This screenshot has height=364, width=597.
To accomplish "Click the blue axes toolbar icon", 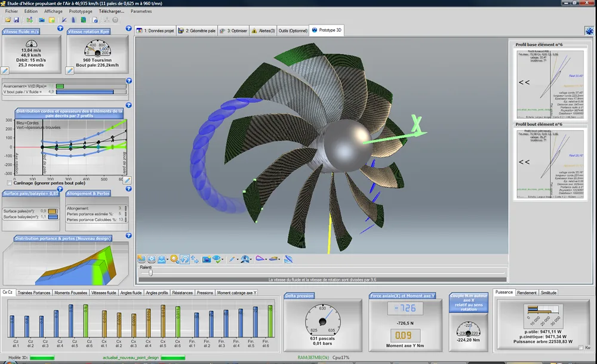I will (x=64, y=20).
